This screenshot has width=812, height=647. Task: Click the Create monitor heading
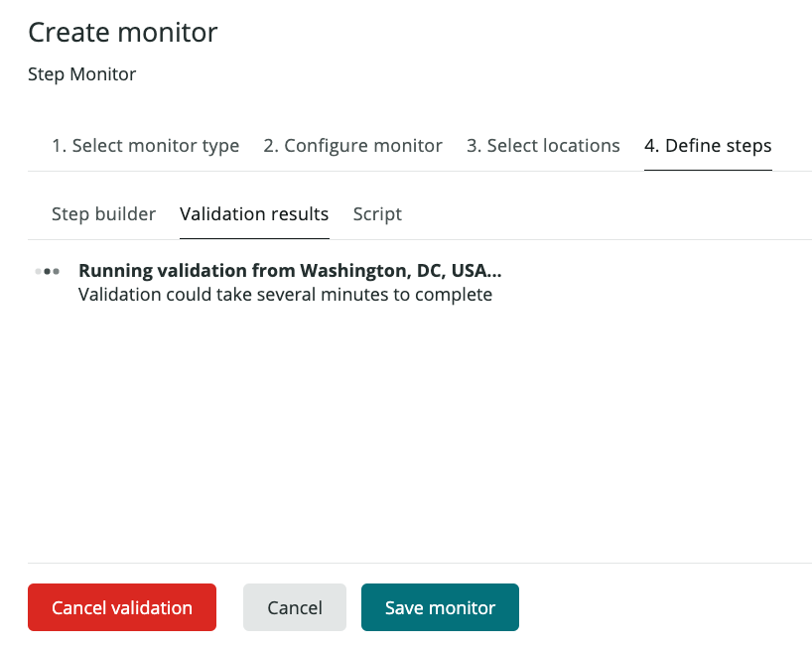click(122, 32)
